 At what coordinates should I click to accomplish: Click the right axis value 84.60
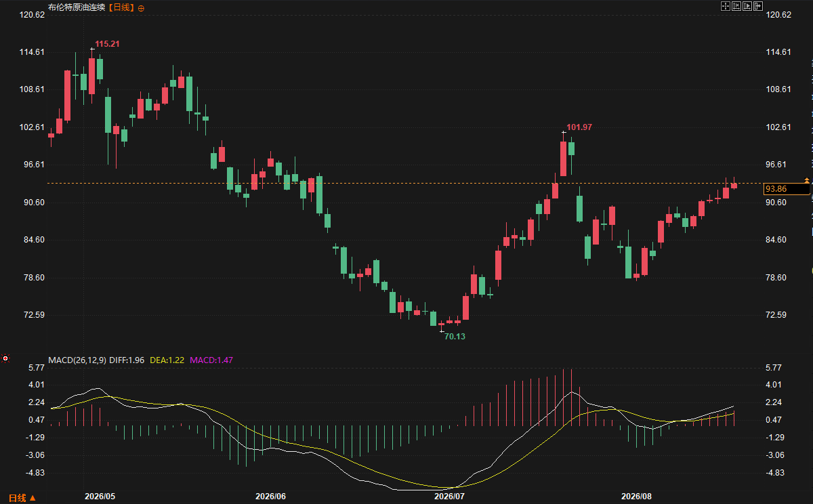(x=776, y=240)
